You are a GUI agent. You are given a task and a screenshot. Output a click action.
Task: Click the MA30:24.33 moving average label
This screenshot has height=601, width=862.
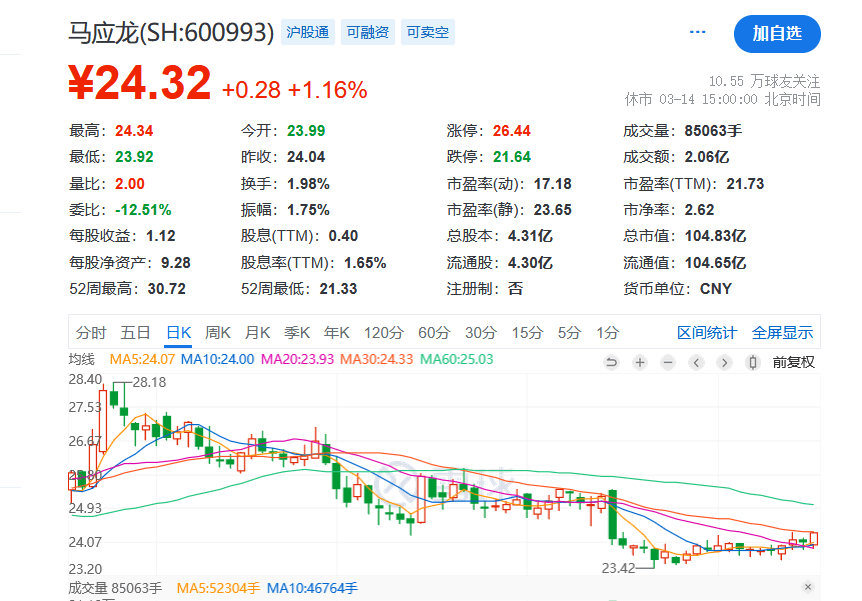(x=377, y=360)
